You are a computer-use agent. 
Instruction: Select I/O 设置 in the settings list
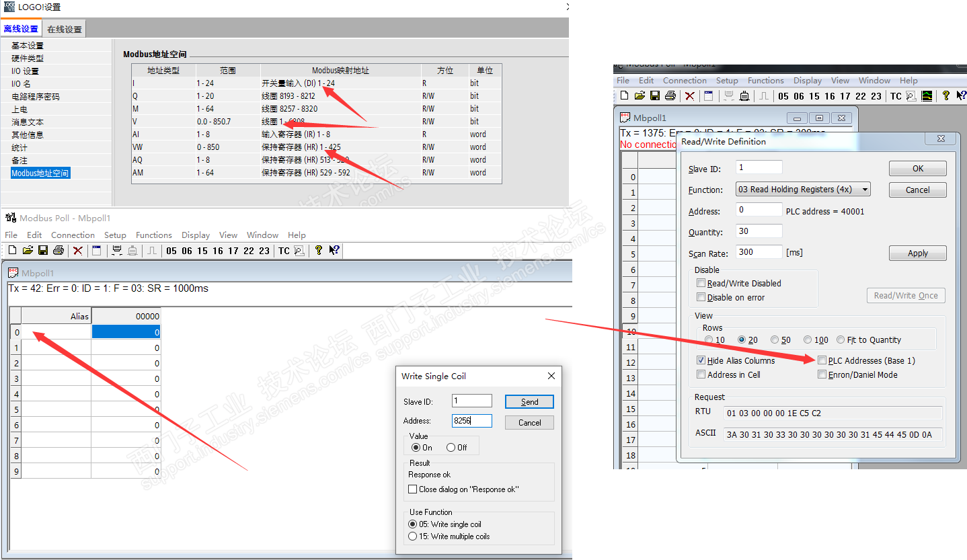coord(25,71)
